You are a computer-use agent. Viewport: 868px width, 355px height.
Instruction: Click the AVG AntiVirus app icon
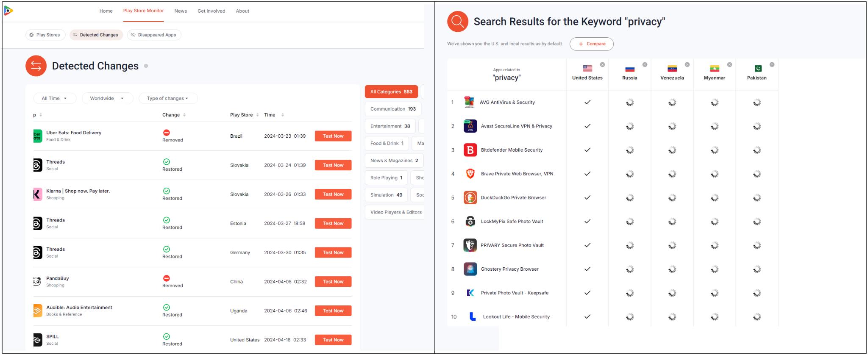click(x=469, y=102)
